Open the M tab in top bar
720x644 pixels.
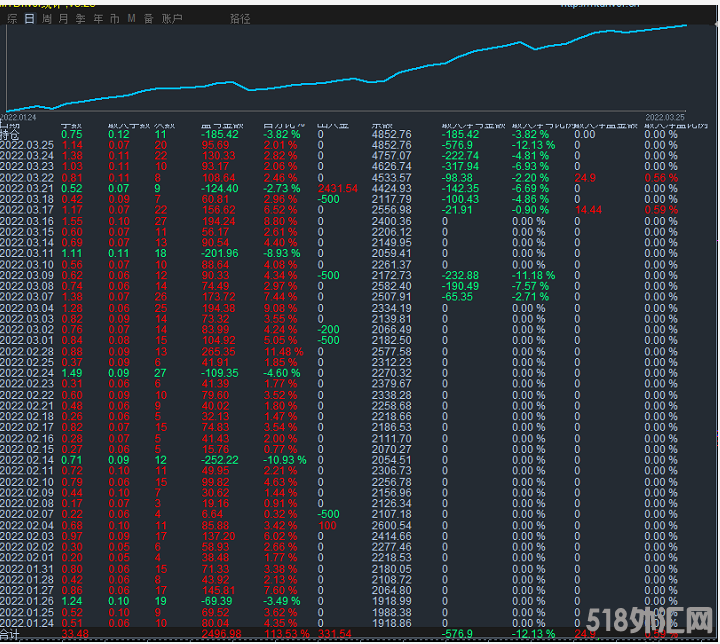coord(132,19)
